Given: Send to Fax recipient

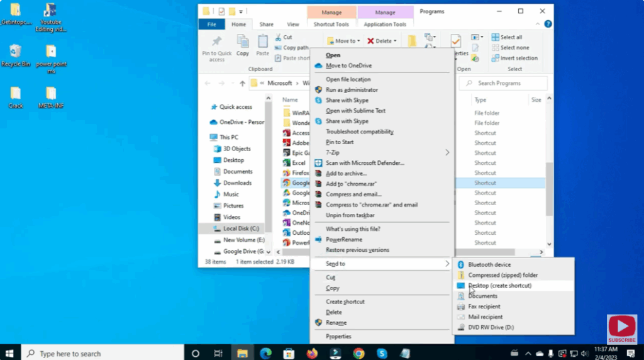Looking at the screenshot, I should coord(484,307).
